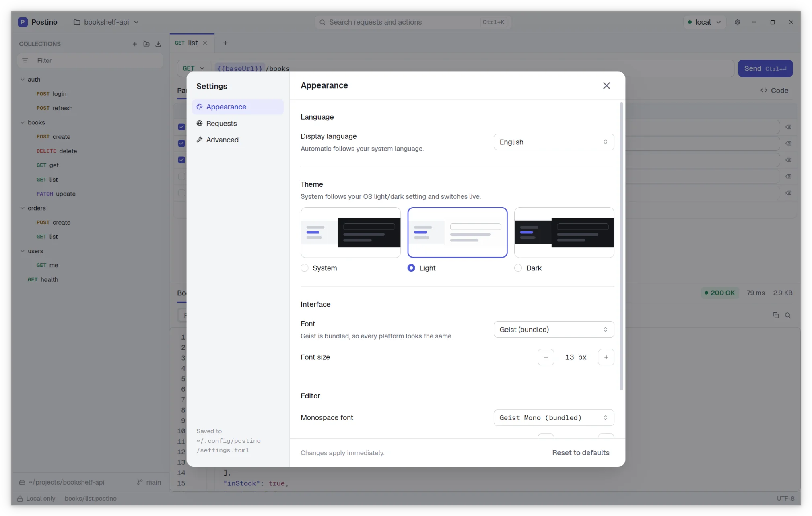Open settings via the gear icon in title bar

(738, 22)
